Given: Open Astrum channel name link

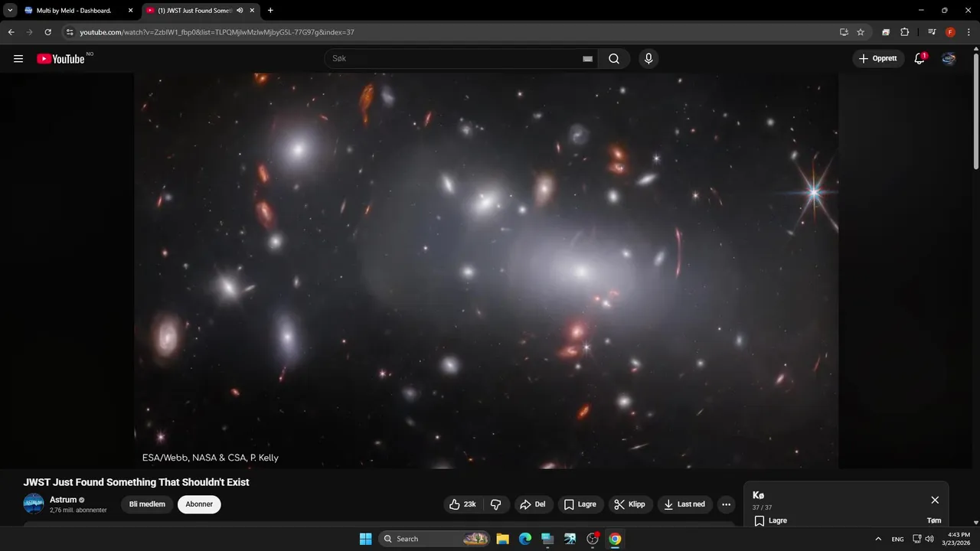Looking at the screenshot, I should (64, 500).
